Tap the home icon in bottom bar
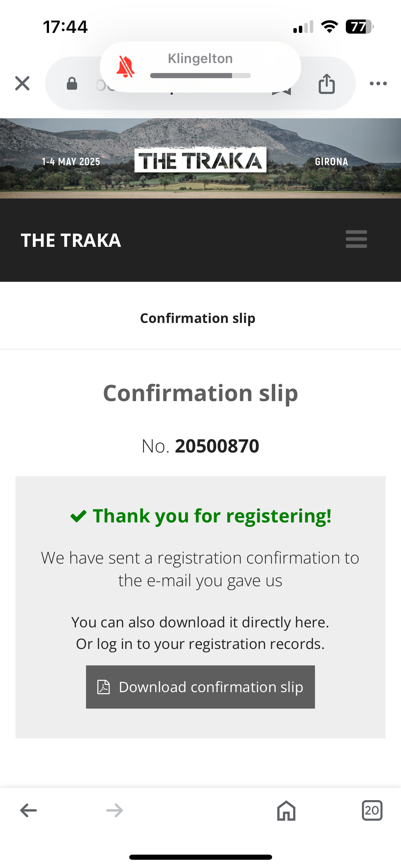This screenshot has width=401, height=868. [x=286, y=810]
